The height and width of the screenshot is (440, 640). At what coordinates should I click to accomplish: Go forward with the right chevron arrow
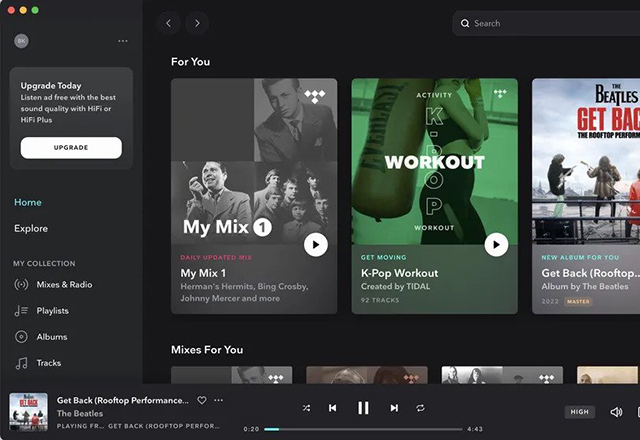197,23
